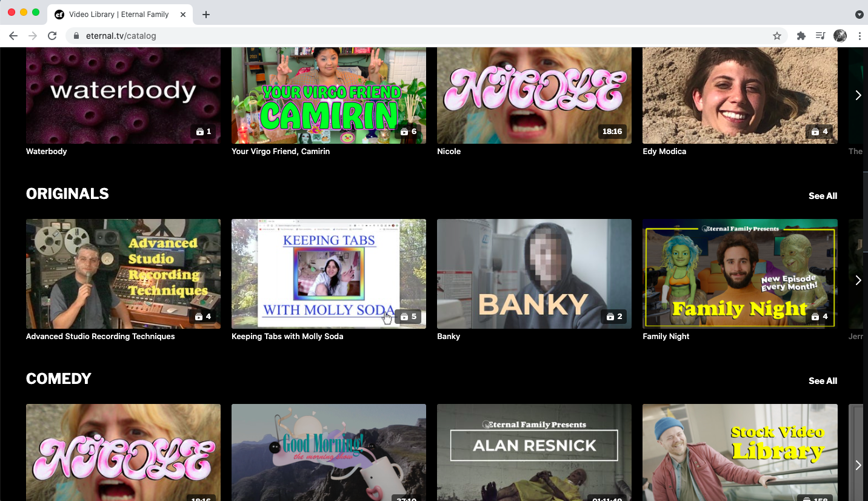
Task: Open the Banky title link
Action: pos(449,336)
